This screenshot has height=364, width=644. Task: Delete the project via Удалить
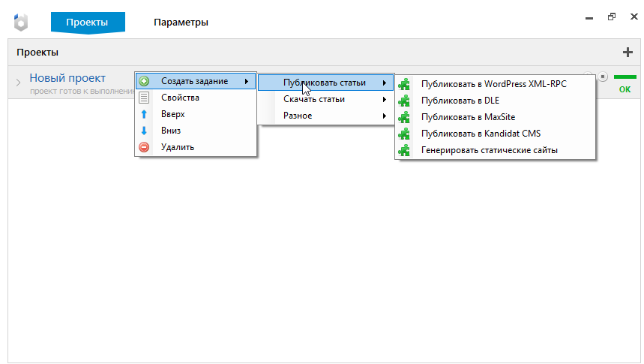coord(196,147)
